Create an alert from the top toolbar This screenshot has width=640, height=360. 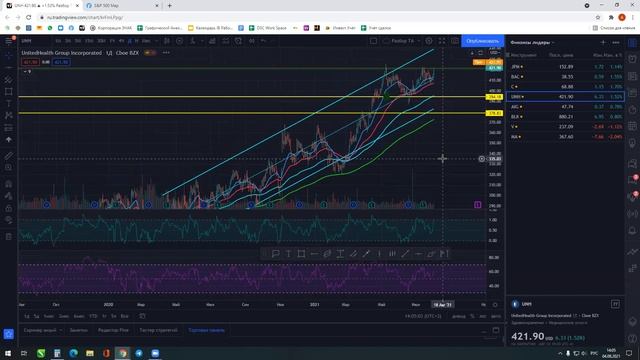click(x=238, y=41)
